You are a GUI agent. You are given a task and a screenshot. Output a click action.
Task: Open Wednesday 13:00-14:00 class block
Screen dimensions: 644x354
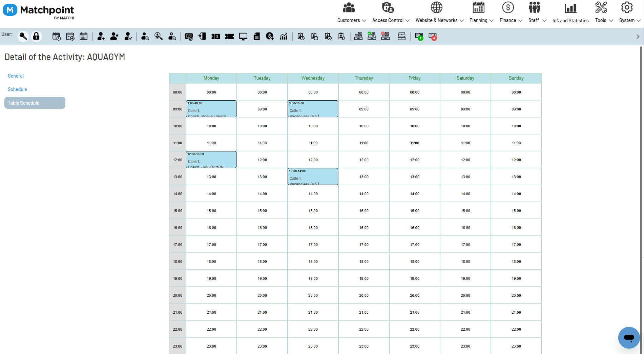click(x=313, y=176)
